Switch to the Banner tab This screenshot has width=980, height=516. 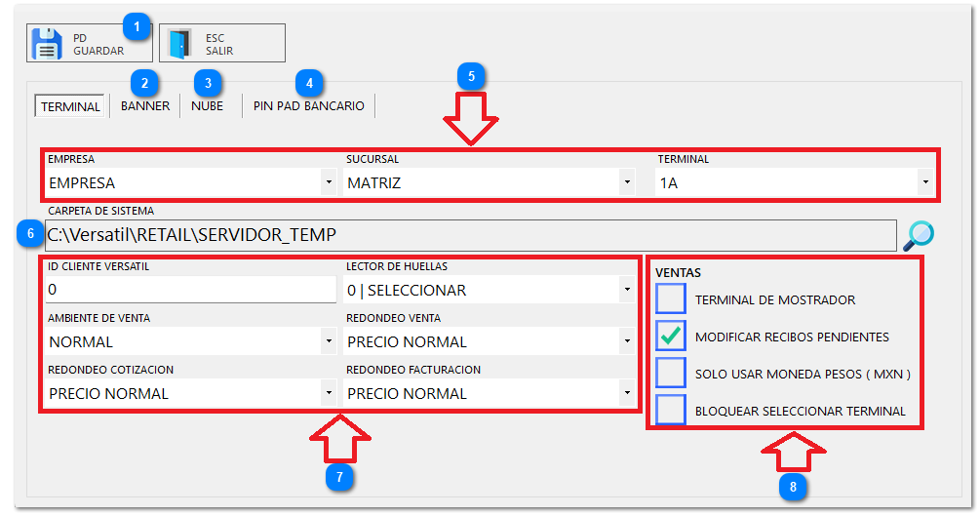(x=144, y=106)
